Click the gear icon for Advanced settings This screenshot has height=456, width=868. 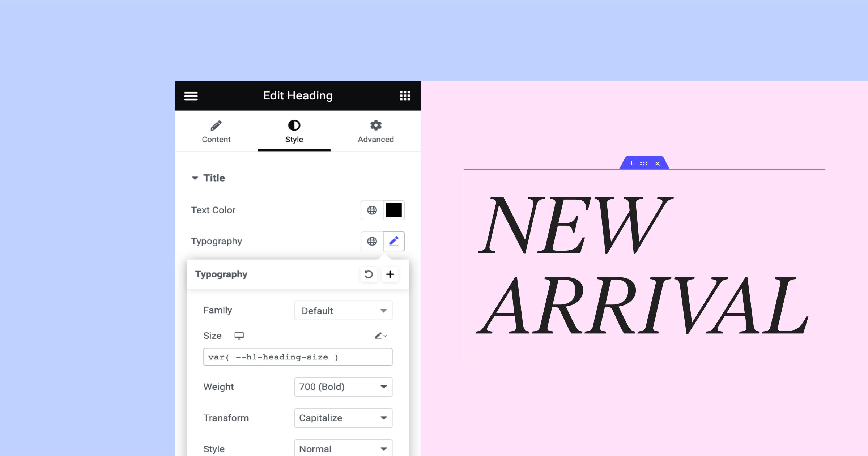pos(376,125)
